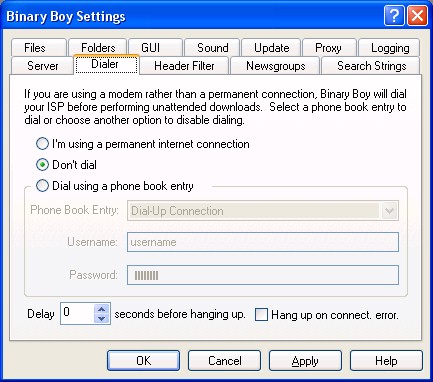Viewport: 433px width, 382px height.
Task: Go to the Newsgroups tab
Action: tap(275, 66)
